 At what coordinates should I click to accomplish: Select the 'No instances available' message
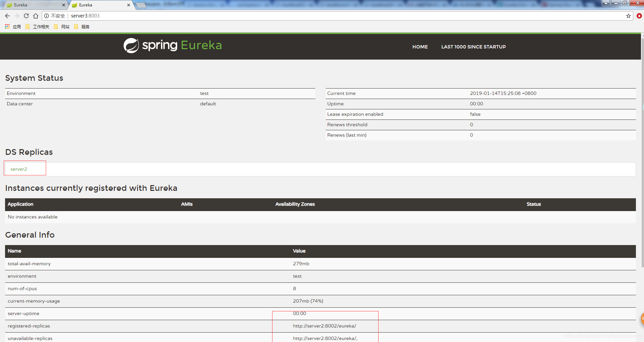(x=33, y=217)
